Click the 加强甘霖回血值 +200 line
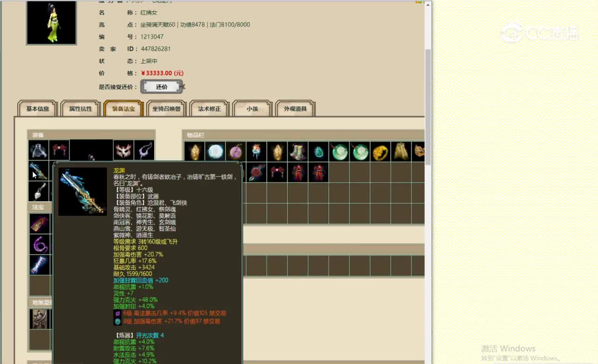Viewport: 598px width, 364px height. 141,280
